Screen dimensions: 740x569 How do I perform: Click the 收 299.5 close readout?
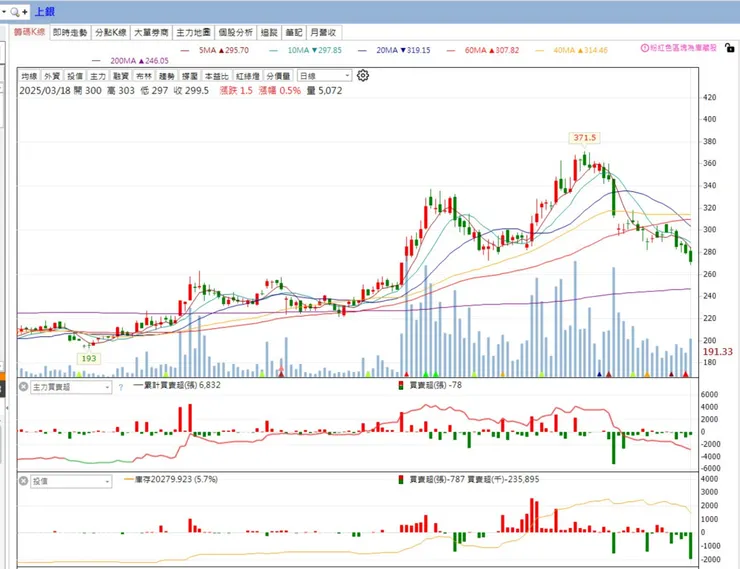pos(191,91)
